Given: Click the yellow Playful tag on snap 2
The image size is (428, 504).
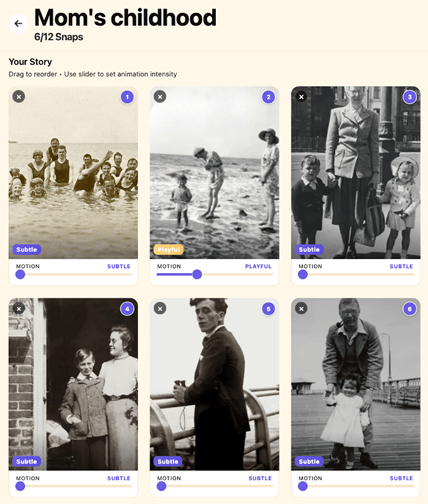Looking at the screenshot, I should [x=169, y=249].
